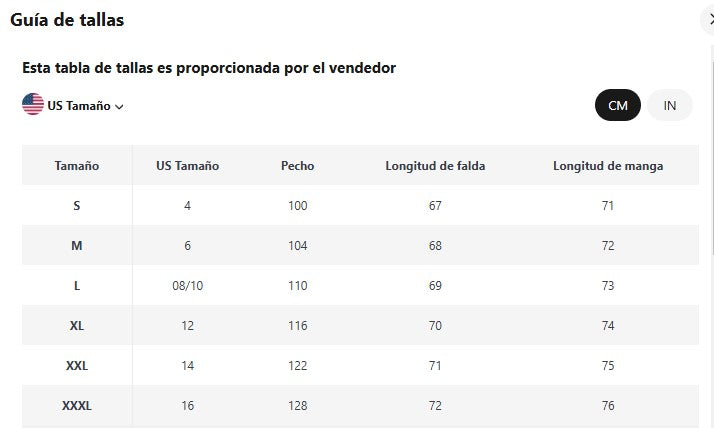Click the US Tamaño column header

pos(187,166)
